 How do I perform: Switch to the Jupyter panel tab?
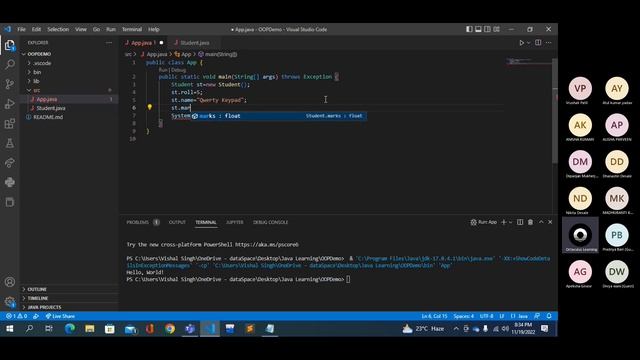[235, 222]
